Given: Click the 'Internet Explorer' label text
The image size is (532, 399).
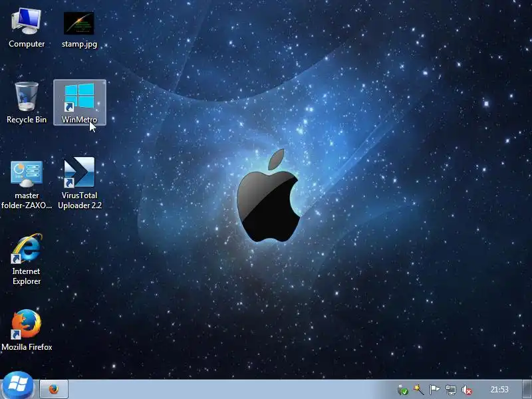Looking at the screenshot, I should tap(27, 276).
